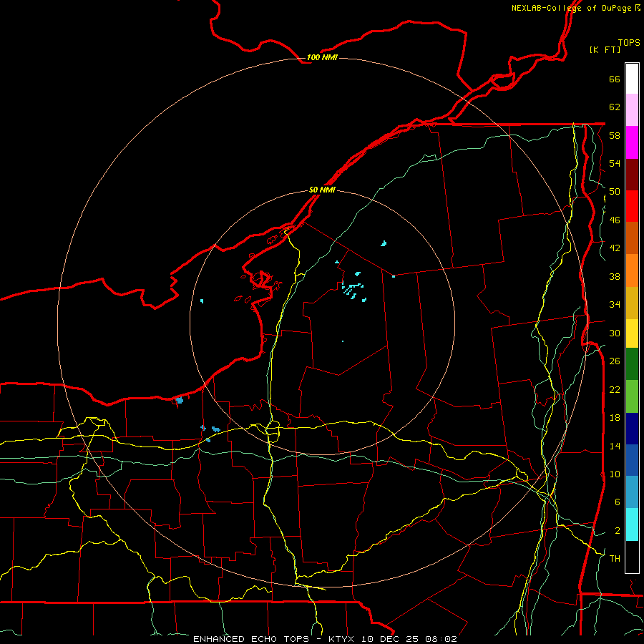644x644 pixels.
Task: Click the 2 legend value
Action: tap(617, 531)
